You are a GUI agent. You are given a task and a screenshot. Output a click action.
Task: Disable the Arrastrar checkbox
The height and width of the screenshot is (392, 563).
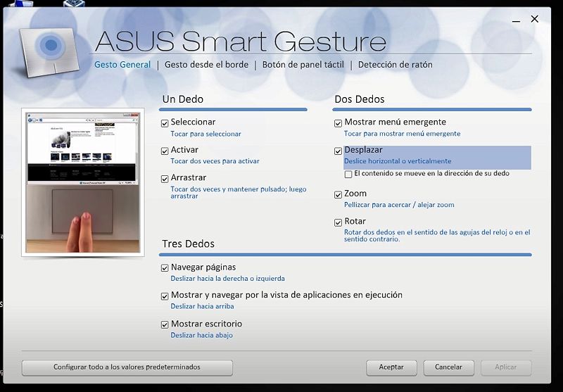165,179
